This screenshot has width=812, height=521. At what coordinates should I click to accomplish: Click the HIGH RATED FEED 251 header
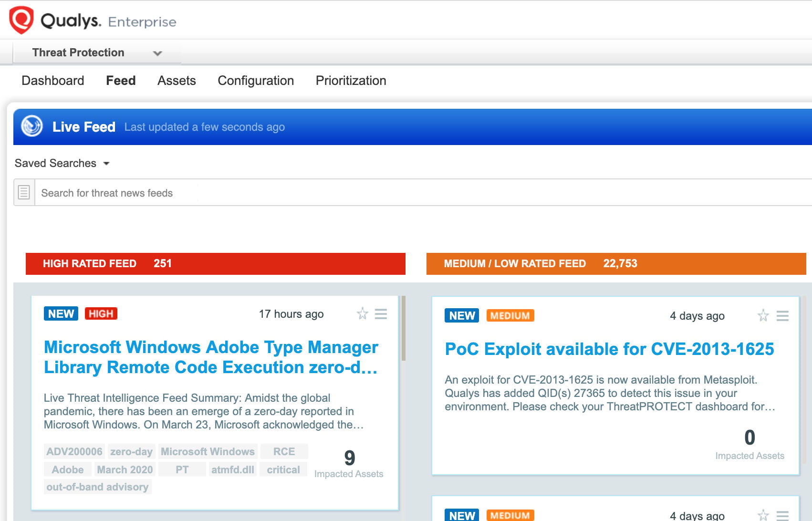click(x=216, y=263)
